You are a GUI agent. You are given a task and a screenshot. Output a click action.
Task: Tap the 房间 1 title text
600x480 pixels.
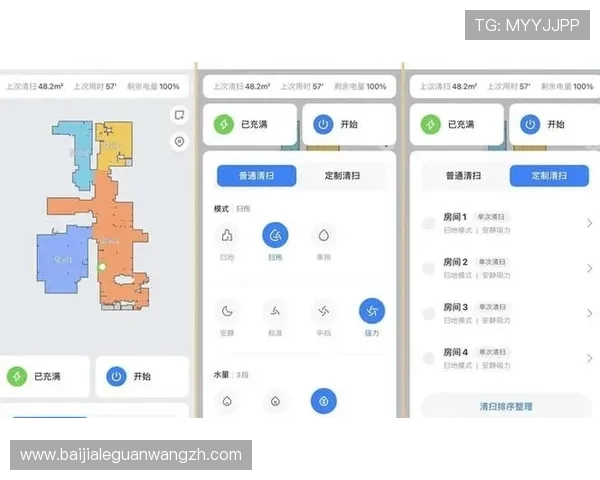[455, 217]
